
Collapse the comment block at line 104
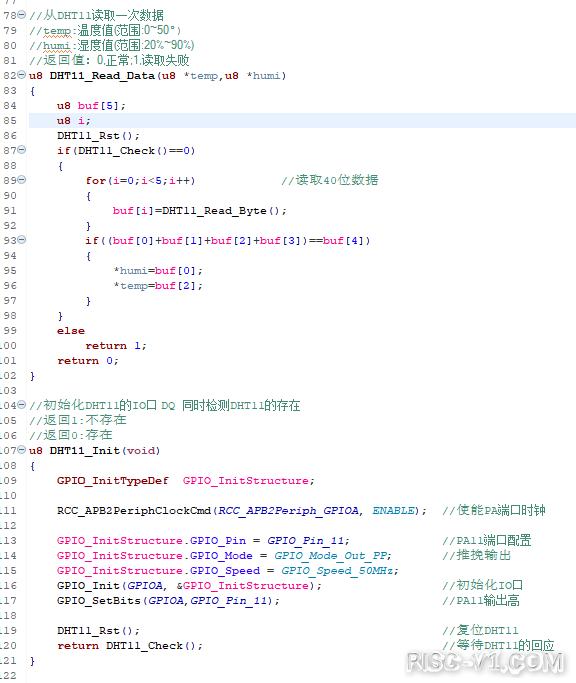21,404
